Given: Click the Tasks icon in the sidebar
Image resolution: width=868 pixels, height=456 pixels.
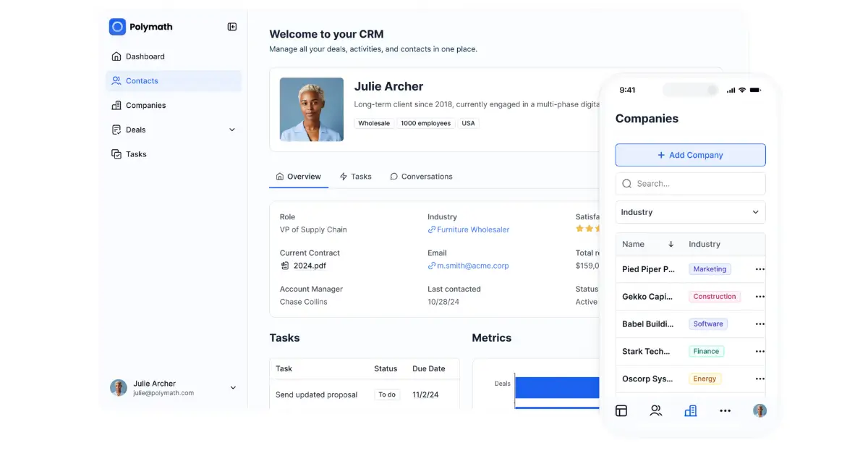Looking at the screenshot, I should 117,153.
